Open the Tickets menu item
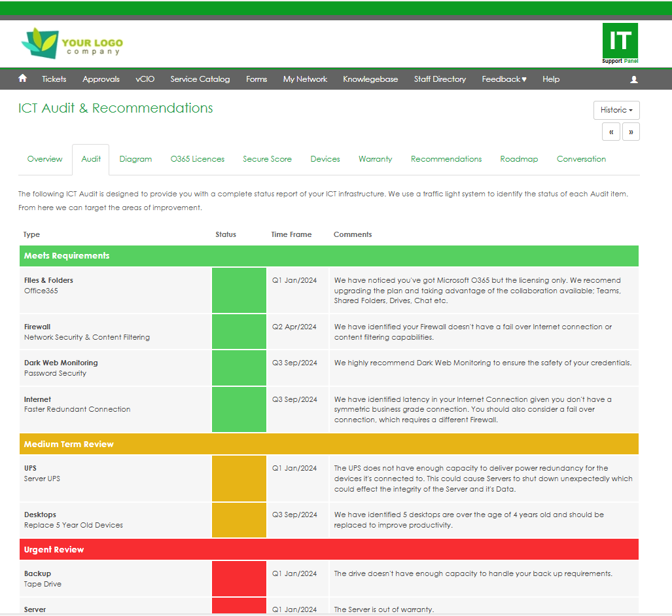This screenshot has height=616, width=672. [54, 79]
